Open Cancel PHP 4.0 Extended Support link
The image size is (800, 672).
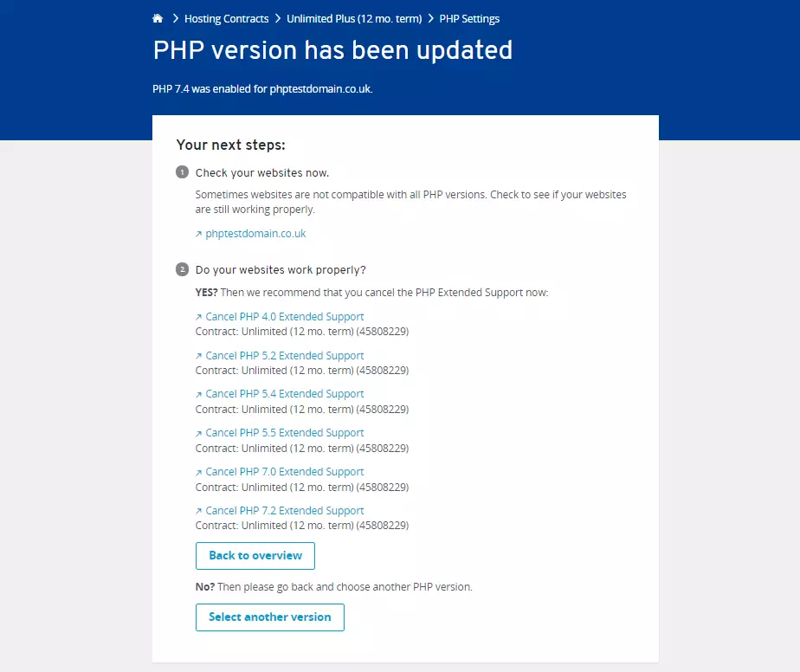285,317
